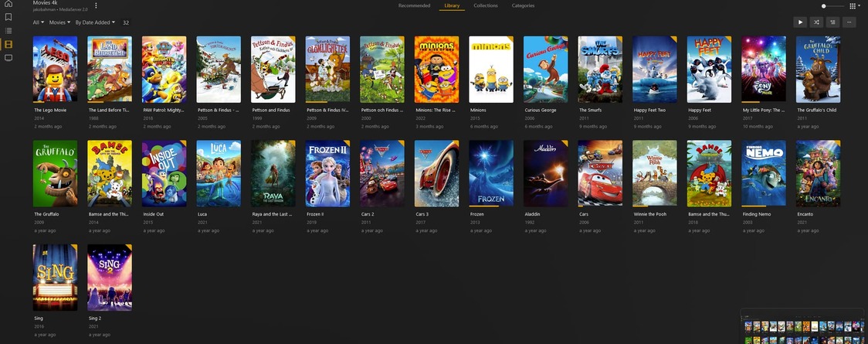Click the Minions 2015 title text
868x344 pixels.
coord(478,111)
